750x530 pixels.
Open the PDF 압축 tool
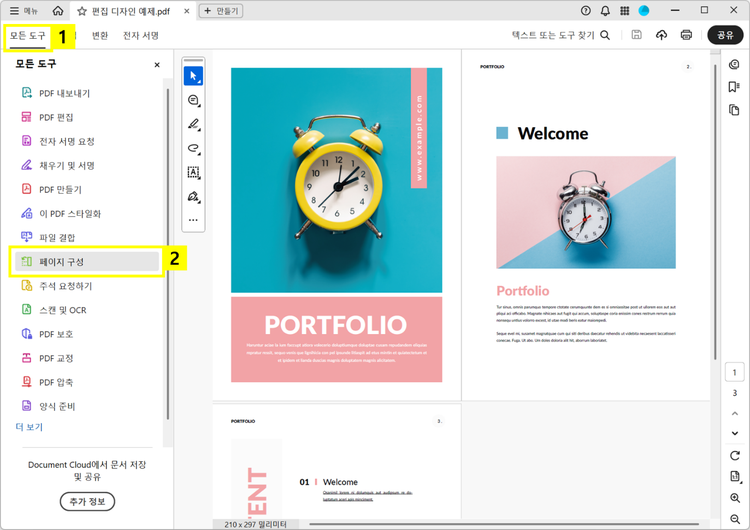(x=86, y=382)
